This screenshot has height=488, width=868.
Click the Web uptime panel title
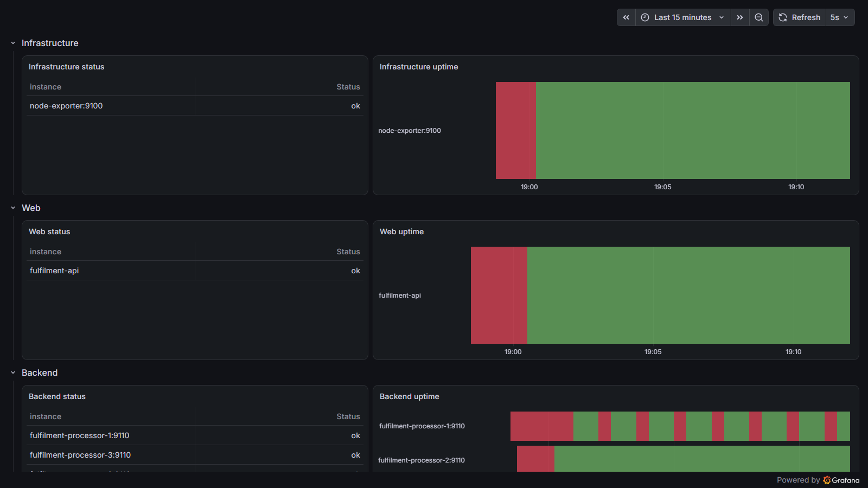(401, 232)
